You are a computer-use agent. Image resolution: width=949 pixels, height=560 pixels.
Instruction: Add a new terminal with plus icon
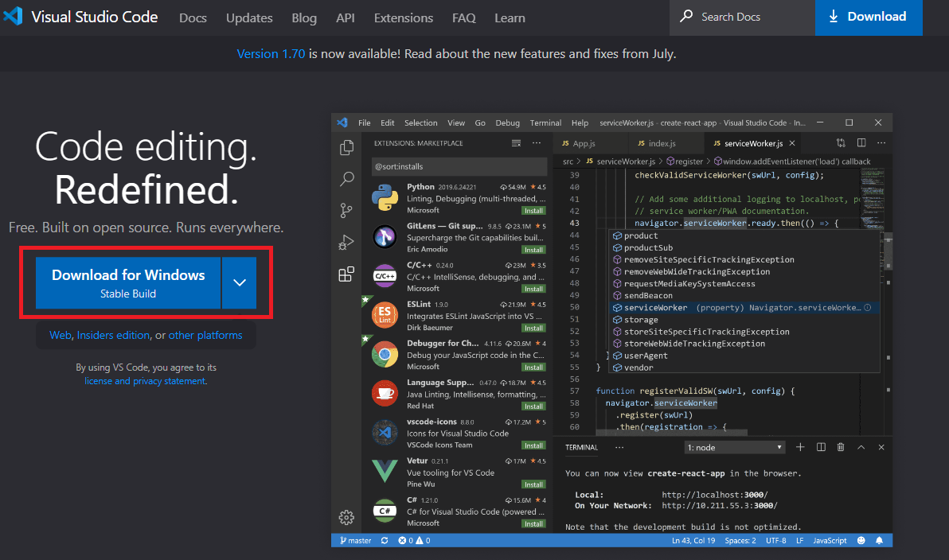tap(800, 447)
